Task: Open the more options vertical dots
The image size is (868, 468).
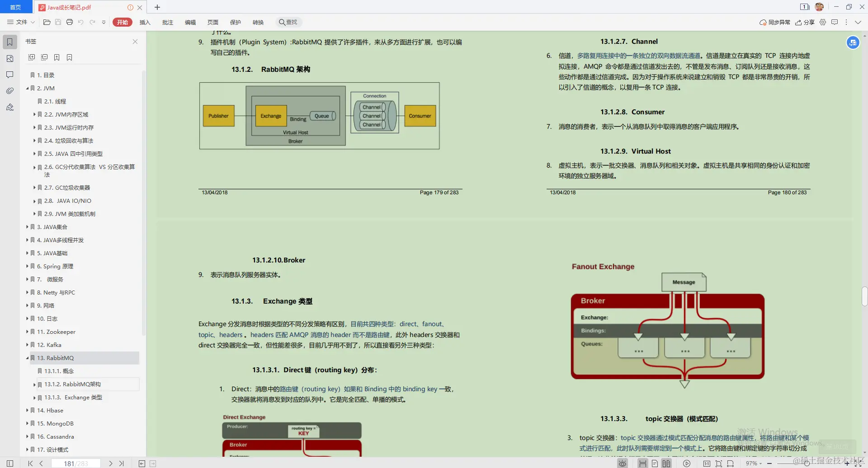Action: pos(846,22)
